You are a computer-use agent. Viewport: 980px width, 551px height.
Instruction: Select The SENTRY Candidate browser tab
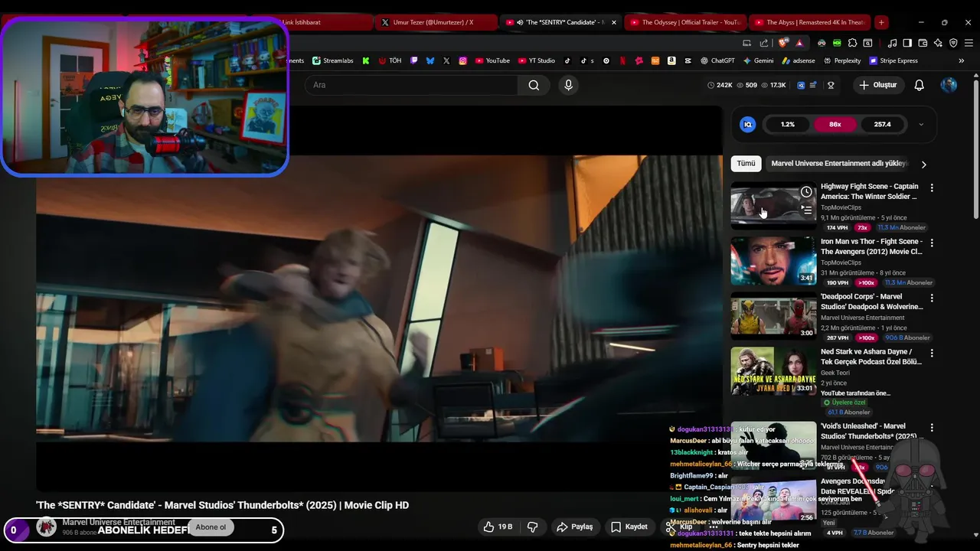(x=560, y=22)
